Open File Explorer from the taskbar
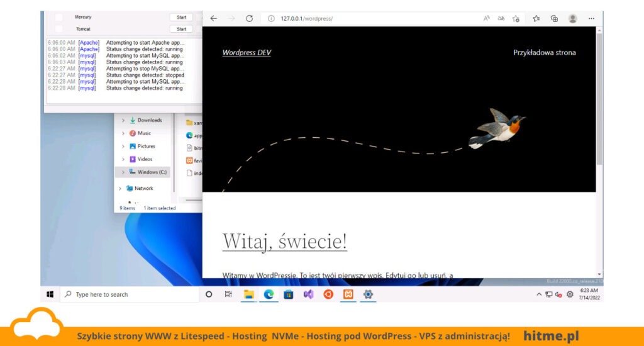 [248, 294]
